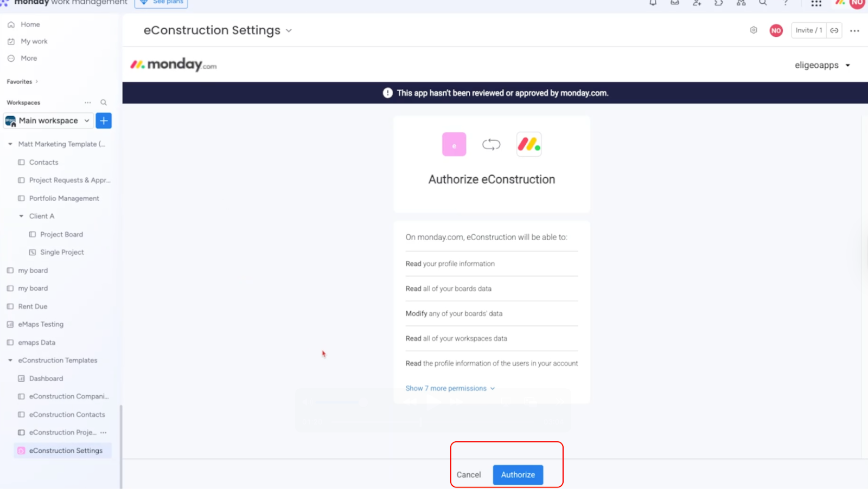Search workspaces with sidebar magnifier icon
868x489 pixels.
click(104, 102)
